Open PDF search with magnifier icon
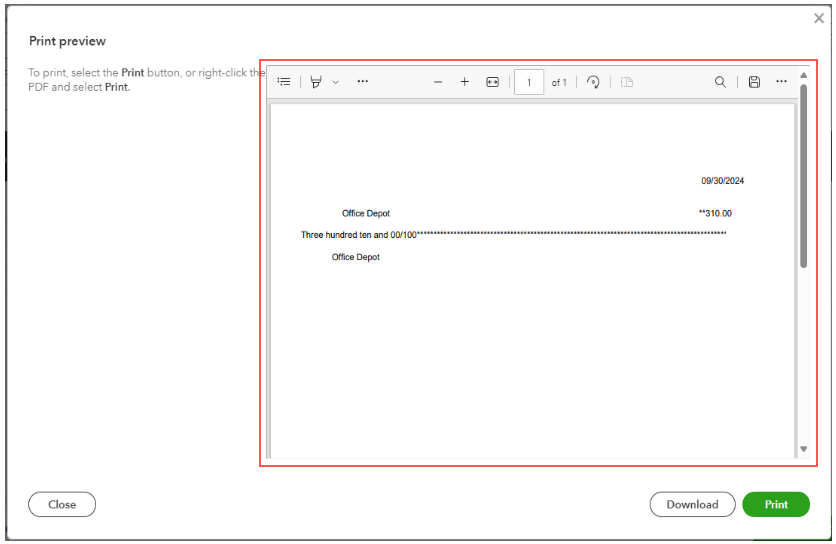 [x=720, y=82]
